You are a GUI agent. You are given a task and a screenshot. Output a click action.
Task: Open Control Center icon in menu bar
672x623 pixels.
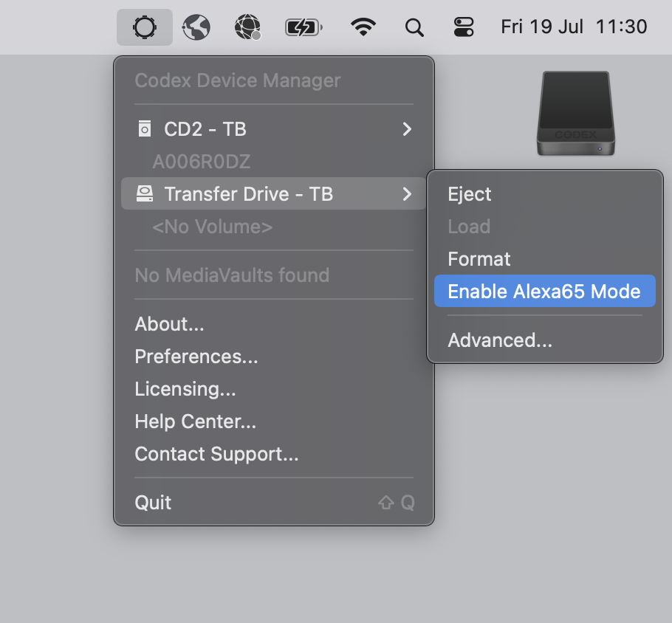click(x=464, y=28)
